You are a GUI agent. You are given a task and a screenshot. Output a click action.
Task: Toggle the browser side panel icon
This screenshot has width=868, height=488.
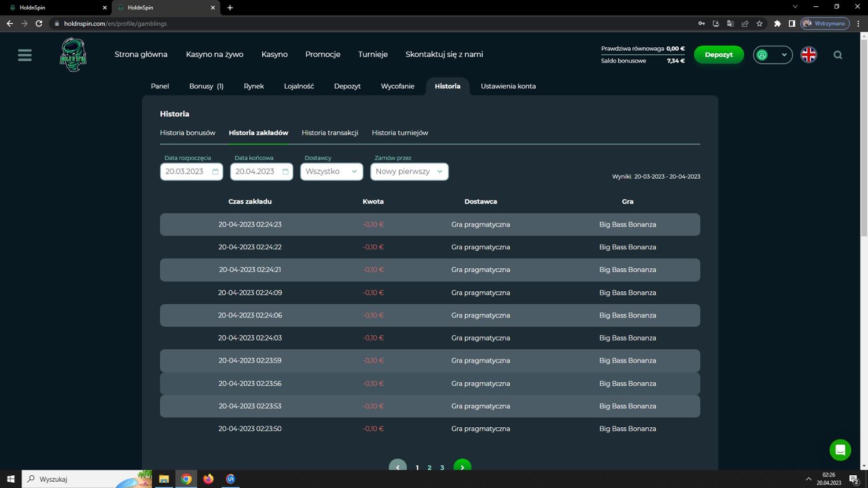pyautogui.click(x=792, y=24)
